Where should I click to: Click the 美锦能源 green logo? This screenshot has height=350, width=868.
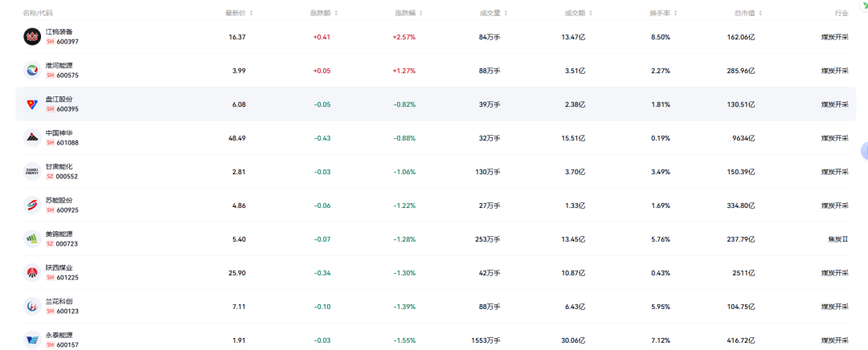click(32, 239)
